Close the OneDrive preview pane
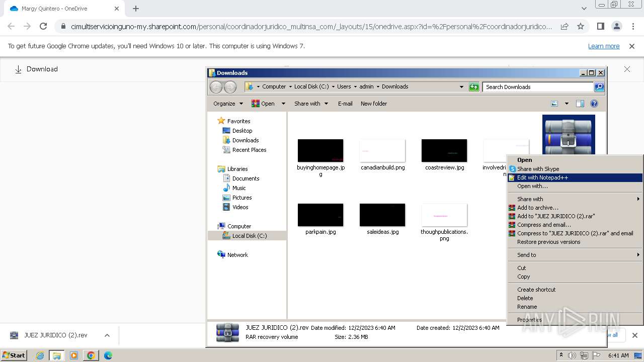Viewport: 644px width, 362px height. pyautogui.click(x=627, y=69)
